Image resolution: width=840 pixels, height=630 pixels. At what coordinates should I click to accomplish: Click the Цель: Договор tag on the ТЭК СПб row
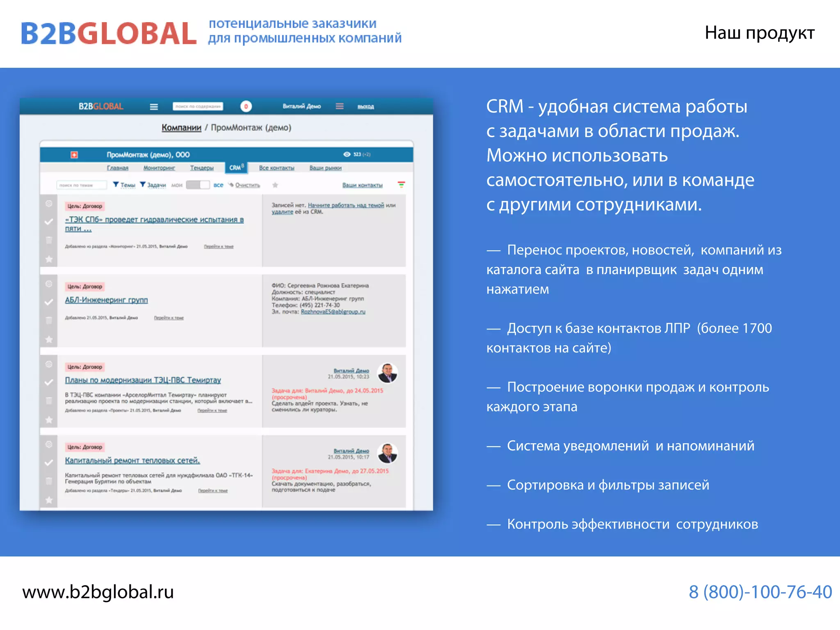pyautogui.click(x=85, y=206)
